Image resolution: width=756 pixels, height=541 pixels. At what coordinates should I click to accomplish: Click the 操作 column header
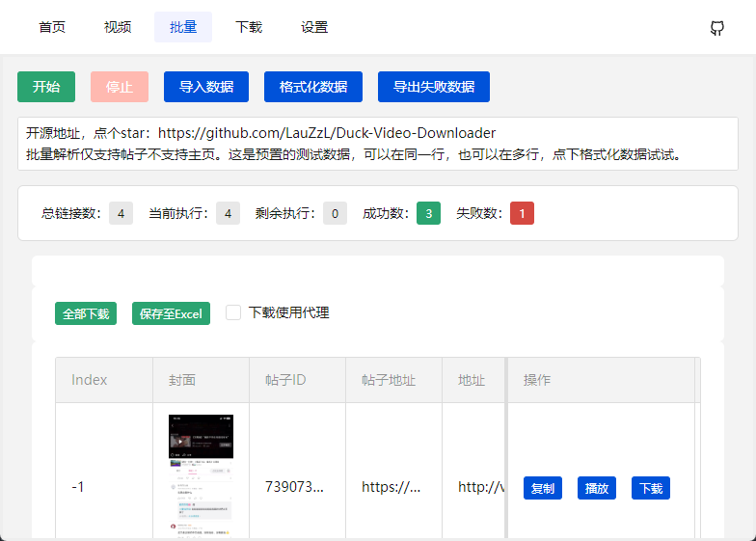tap(602, 380)
